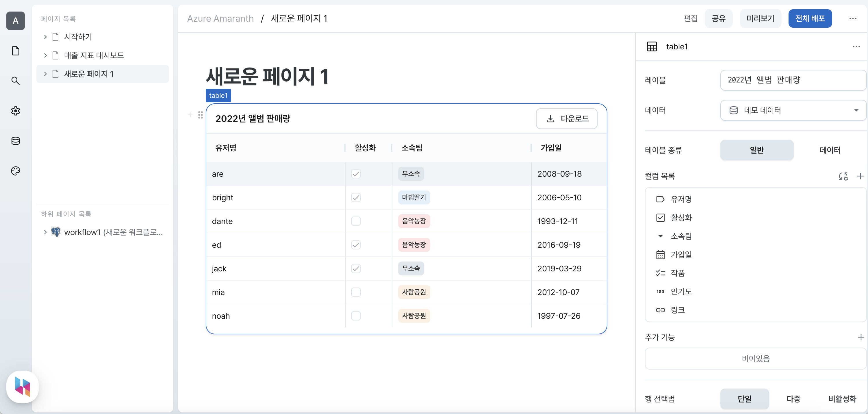
Task: Click the table1 blue tag label
Action: 218,96
